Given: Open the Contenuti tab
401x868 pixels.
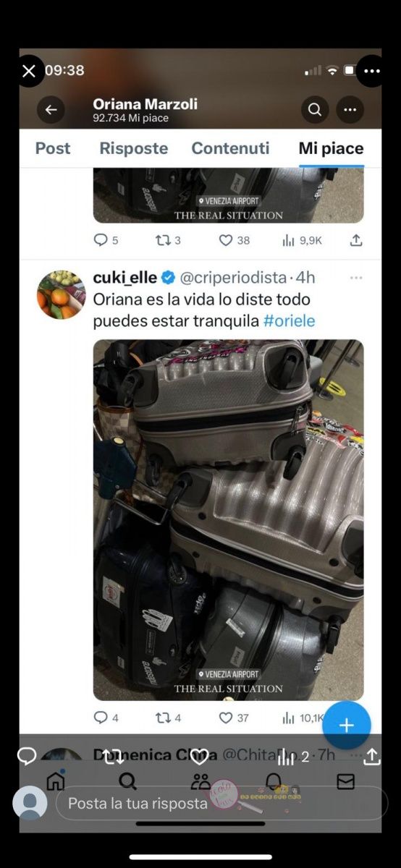Looking at the screenshot, I should tap(230, 148).
